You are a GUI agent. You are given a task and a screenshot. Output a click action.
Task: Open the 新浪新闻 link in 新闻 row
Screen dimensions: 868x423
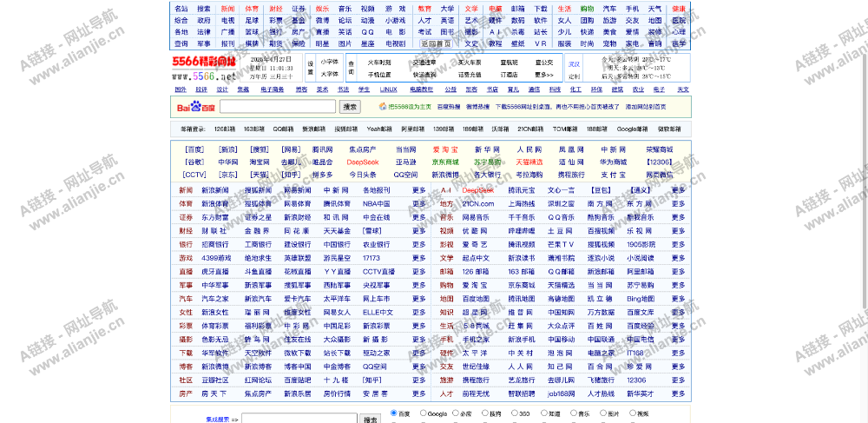pos(214,190)
